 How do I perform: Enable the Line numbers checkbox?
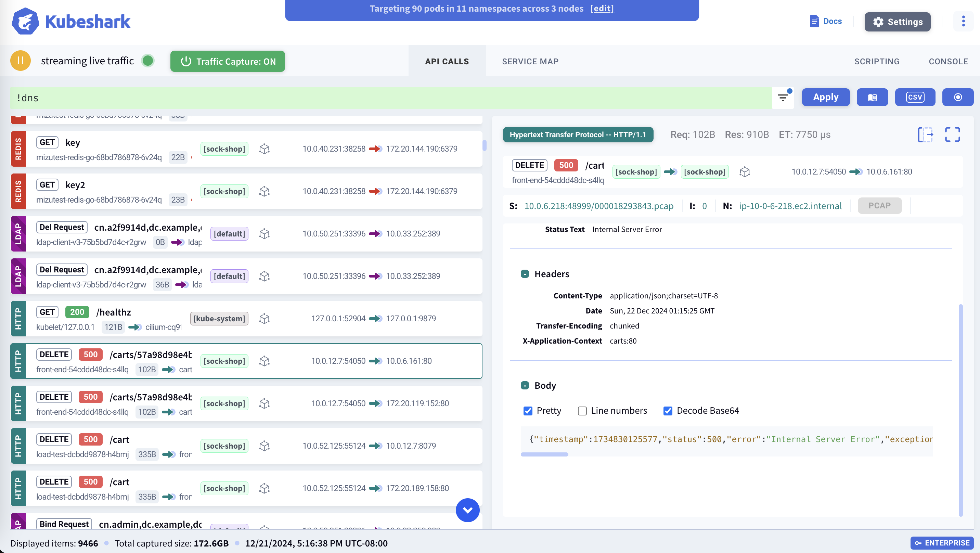tap(582, 411)
